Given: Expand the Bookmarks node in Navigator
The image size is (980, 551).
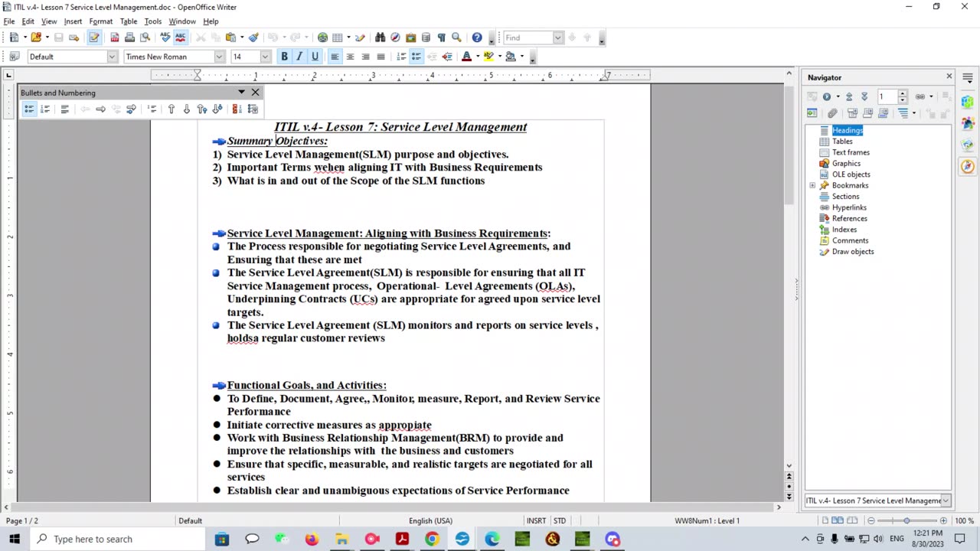Looking at the screenshot, I should [812, 185].
